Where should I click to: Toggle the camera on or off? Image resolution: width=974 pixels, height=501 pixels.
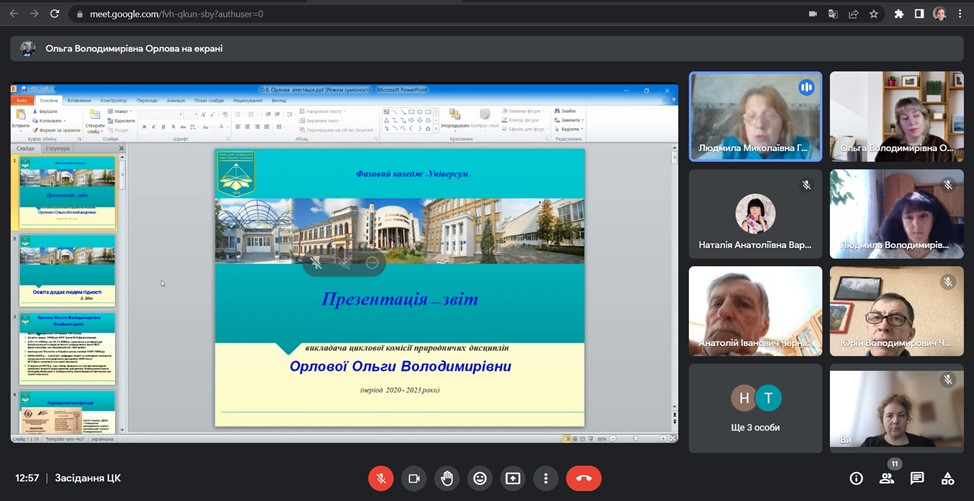coord(413,478)
